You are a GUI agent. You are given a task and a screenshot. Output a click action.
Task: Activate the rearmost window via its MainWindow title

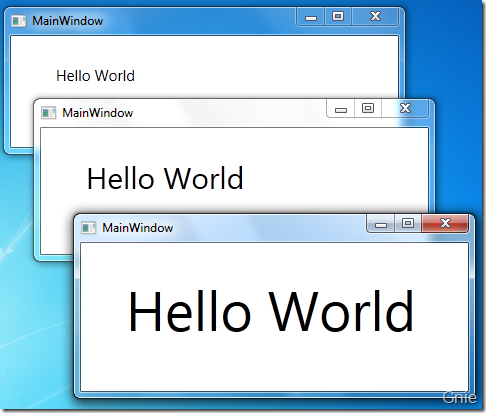[x=68, y=21]
